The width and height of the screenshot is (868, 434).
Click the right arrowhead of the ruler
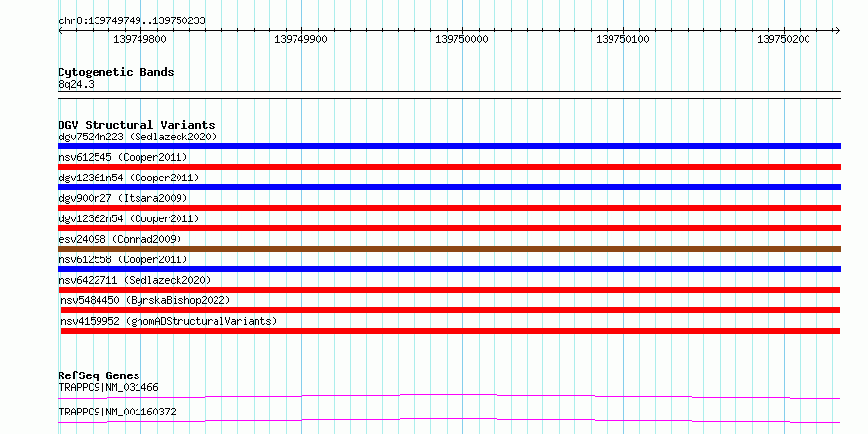coord(838,30)
